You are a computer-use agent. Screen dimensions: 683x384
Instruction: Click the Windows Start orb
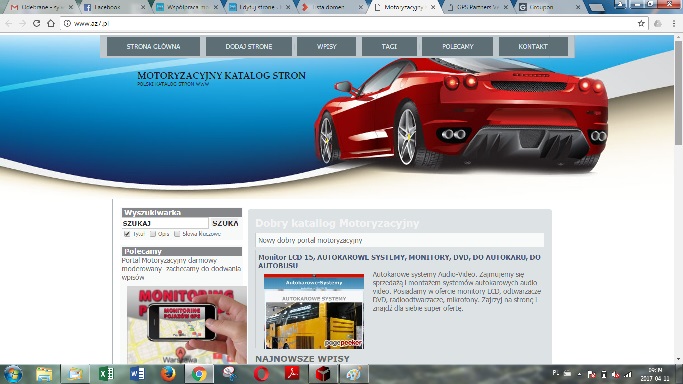(13, 374)
